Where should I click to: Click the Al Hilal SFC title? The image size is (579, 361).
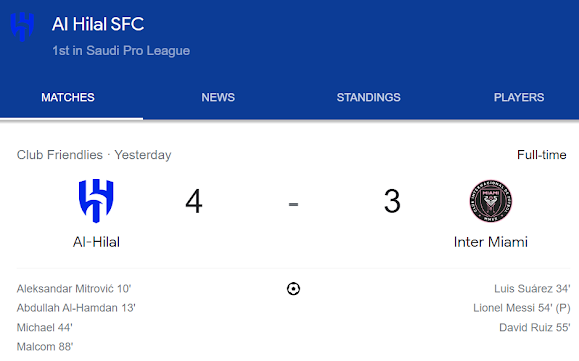pyautogui.click(x=98, y=24)
